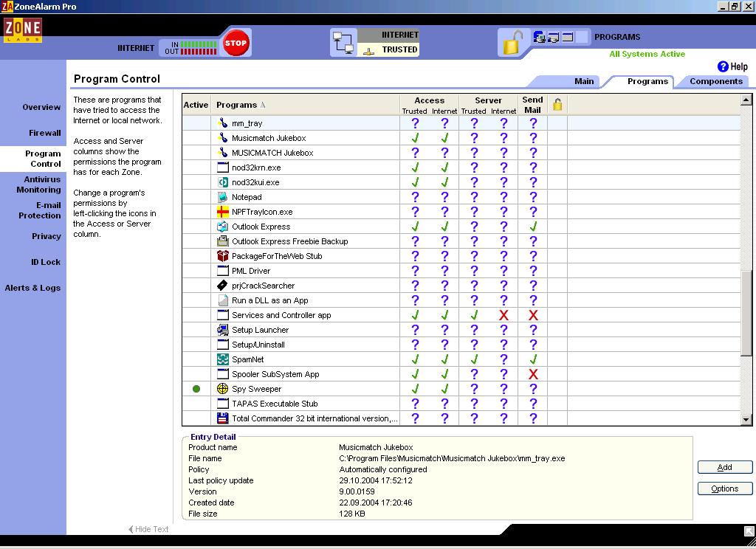Click the Help link

tap(738, 66)
